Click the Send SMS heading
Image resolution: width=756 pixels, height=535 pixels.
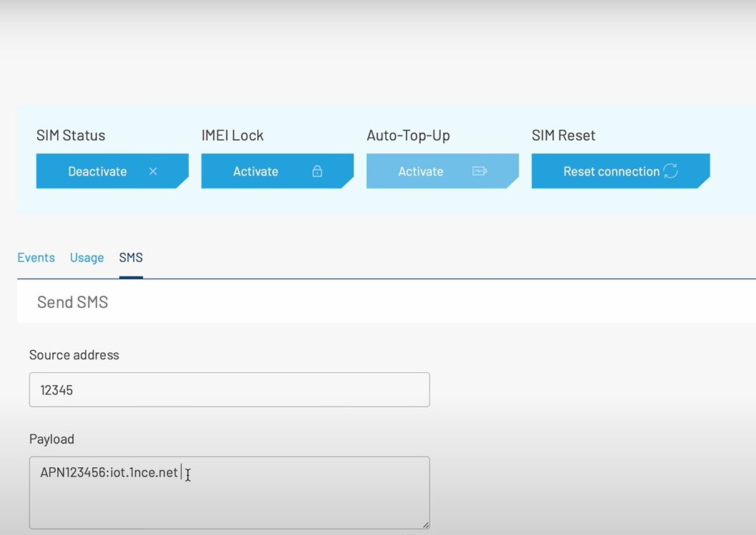coord(73,302)
